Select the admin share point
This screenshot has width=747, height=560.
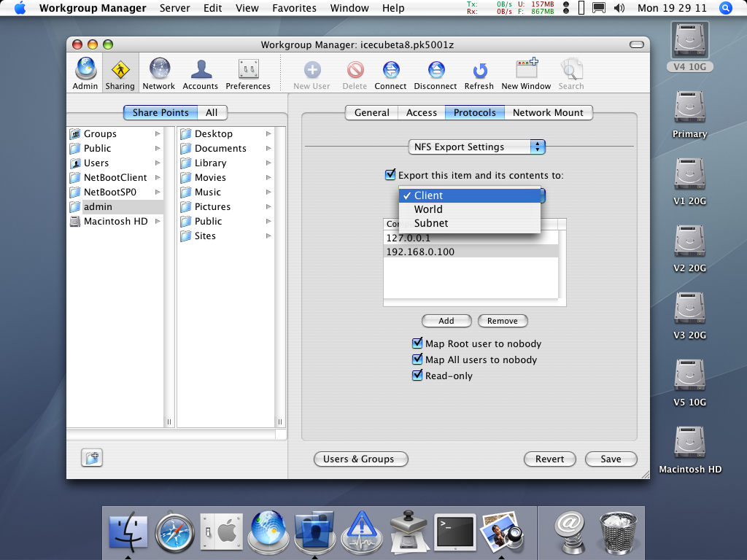point(116,206)
